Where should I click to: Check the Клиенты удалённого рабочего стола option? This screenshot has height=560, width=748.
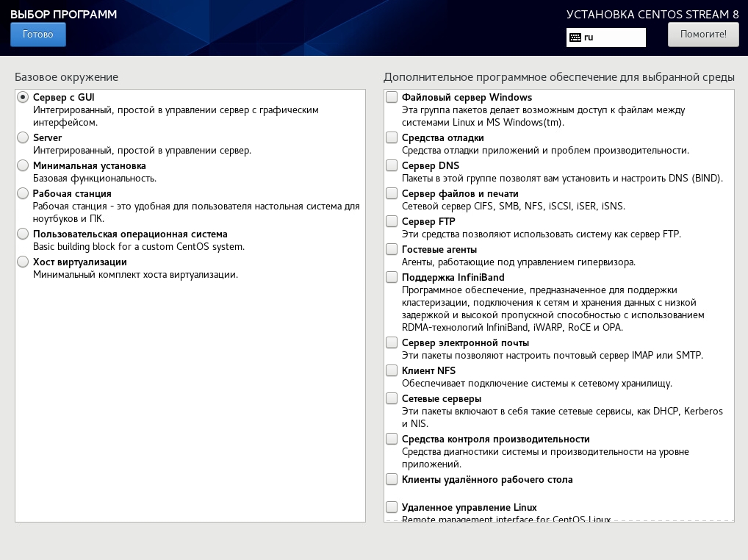pos(392,479)
